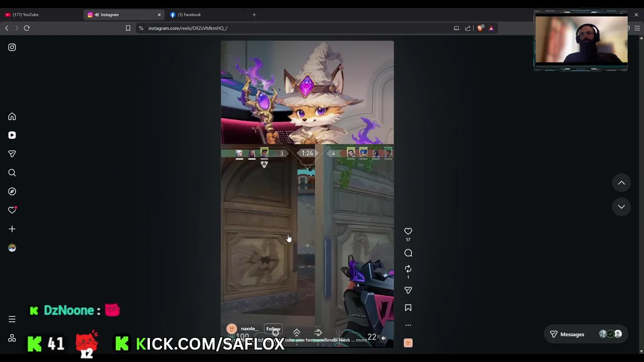Open the More hamburger menu in sidebar
Image resolution: width=644 pixels, height=362 pixels.
point(12,319)
